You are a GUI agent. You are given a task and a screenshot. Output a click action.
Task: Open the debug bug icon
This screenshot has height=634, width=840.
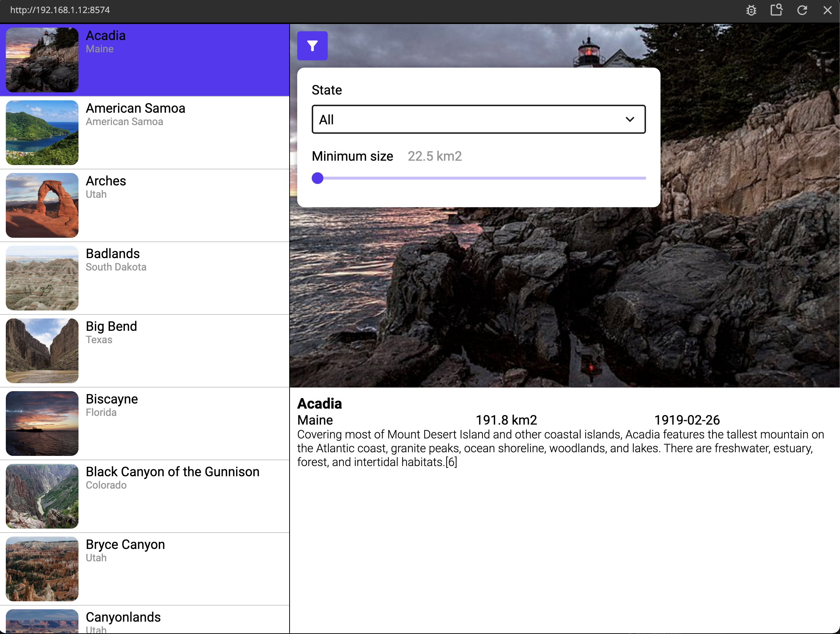click(x=751, y=10)
